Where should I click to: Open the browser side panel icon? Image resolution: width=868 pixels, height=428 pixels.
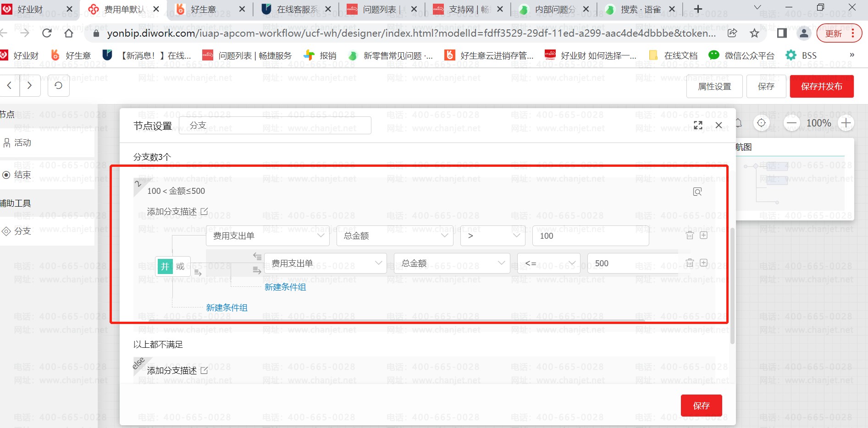pyautogui.click(x=782, y=33)
